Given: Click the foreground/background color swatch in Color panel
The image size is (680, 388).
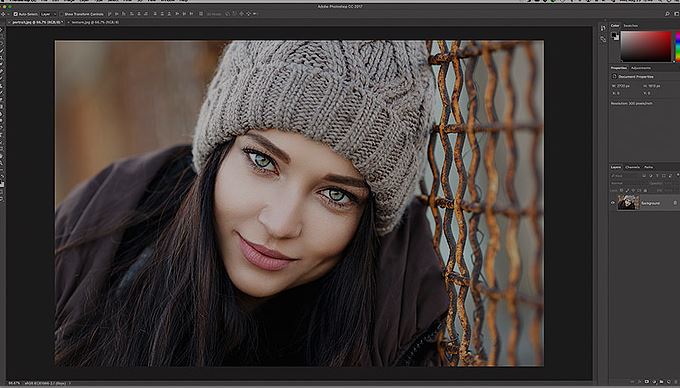Looking at the screenshot, I should pyautogui.click(x=615, y=37).
